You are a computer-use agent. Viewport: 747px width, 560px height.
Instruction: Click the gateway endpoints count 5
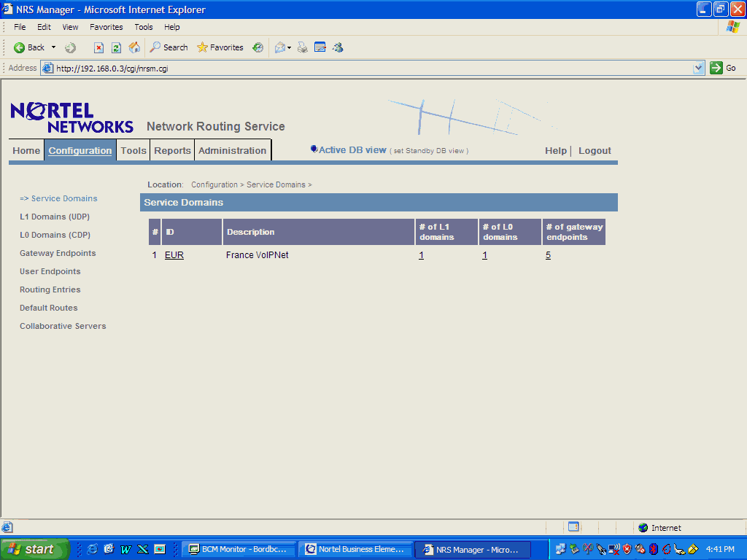(548, 255)
